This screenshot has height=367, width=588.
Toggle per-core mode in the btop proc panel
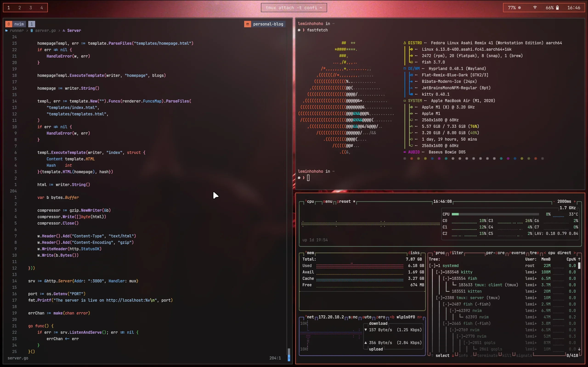click(x=495, y=253)
